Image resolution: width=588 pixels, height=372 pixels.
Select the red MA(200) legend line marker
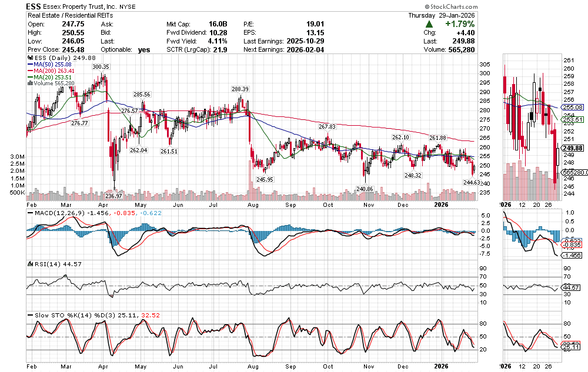click(x=31, y=71)
